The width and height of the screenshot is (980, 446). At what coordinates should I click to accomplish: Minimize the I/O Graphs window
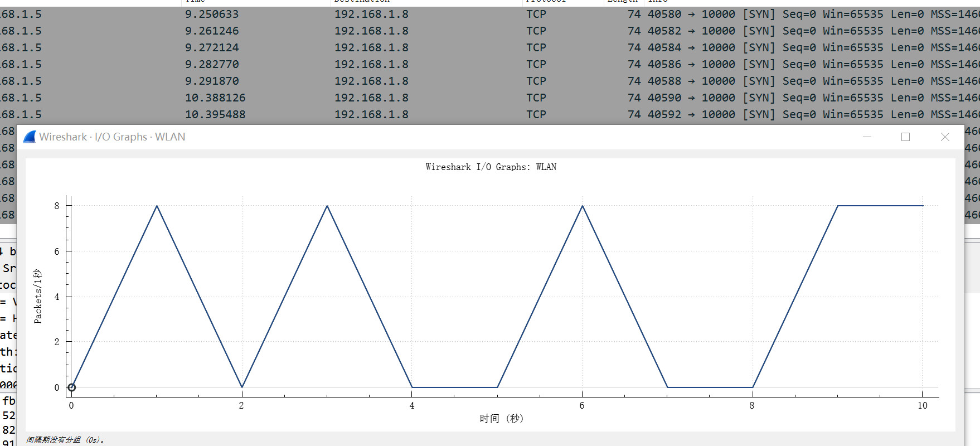tap(867, 137)
